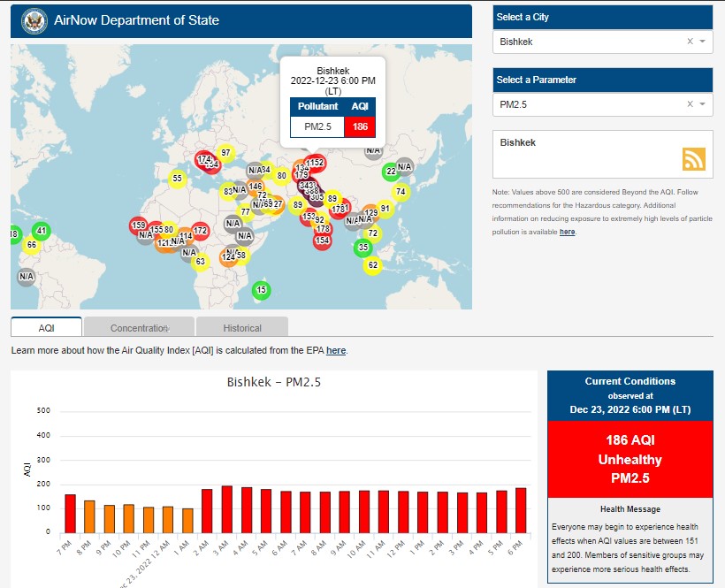The image size is (725, 588).
Task: Click the green map marker labeled 41
Action: coord(41,232)
